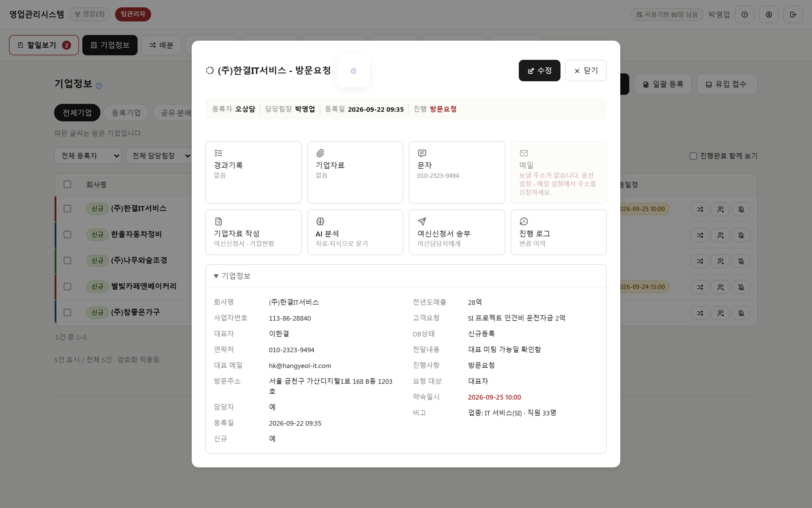
Task: Open the 여신신청서 송부 card
Action: 457,232
